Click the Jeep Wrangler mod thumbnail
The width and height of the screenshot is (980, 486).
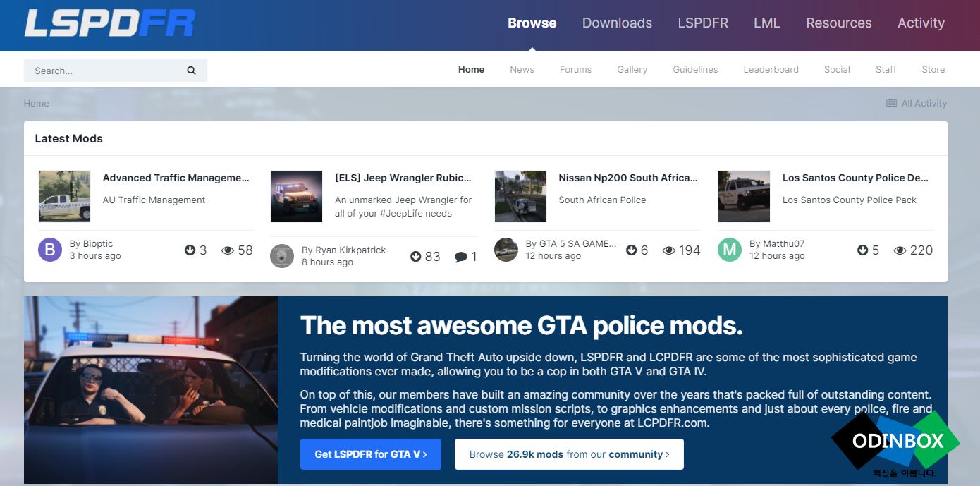[296, 196]
